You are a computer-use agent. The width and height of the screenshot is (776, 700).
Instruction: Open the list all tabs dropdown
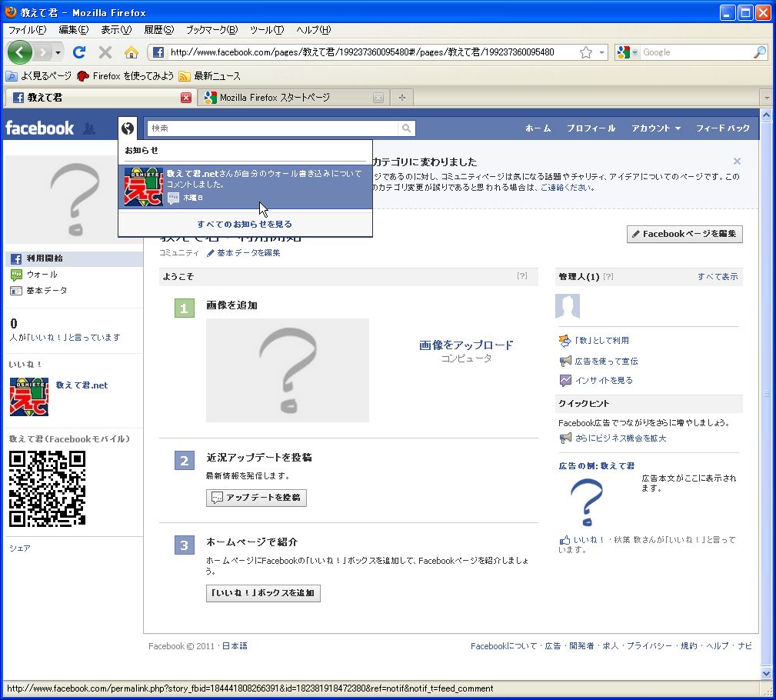(767, 98)
